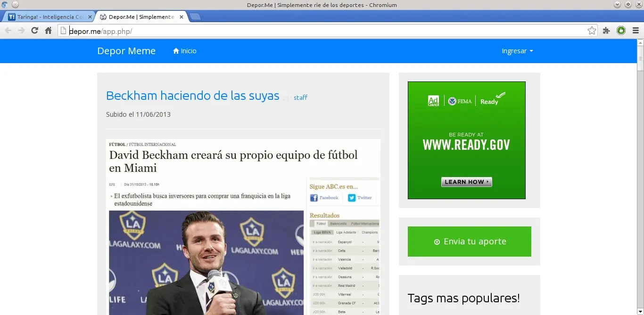Go back with the browser back arrow

click(8, 31)
